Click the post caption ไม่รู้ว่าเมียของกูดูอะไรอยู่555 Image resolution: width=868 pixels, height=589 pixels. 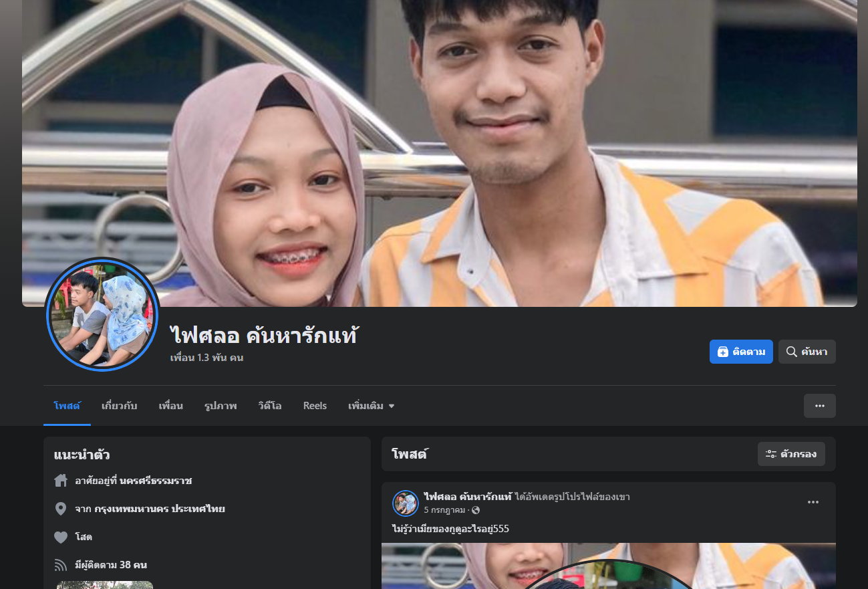click(x=451, y=529)
